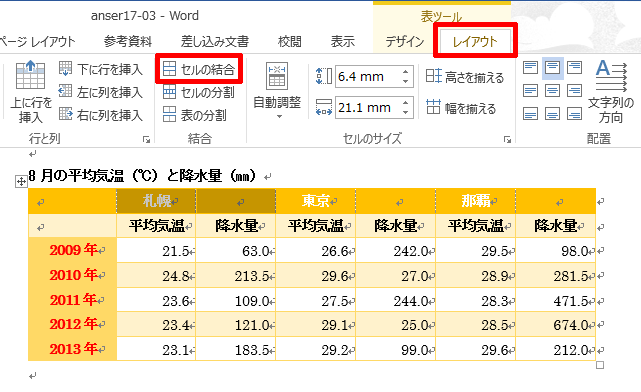Click the cell containing 183.5
The image size is (641, 392).
point(236,349)
